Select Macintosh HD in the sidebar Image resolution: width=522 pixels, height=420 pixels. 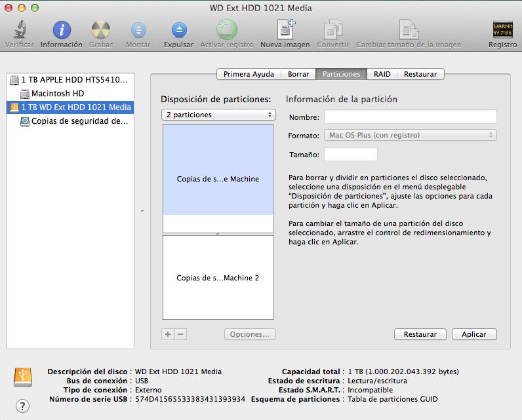point(58,94)
